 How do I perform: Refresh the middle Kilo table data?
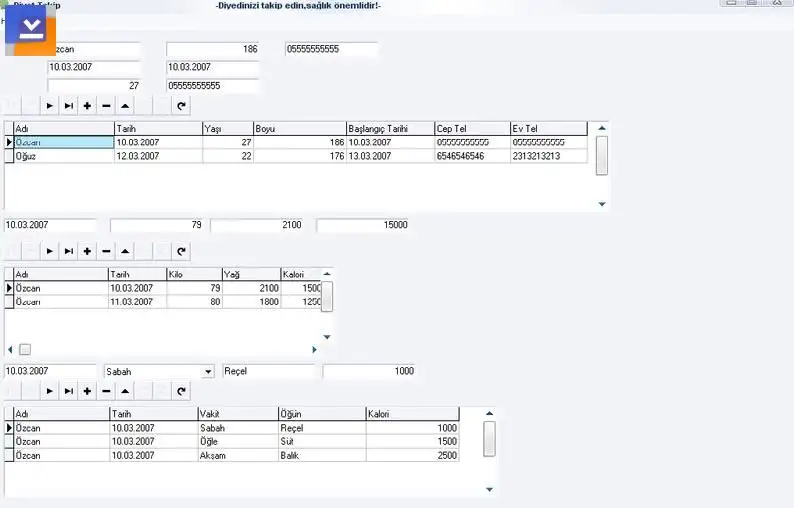(181, 251)
